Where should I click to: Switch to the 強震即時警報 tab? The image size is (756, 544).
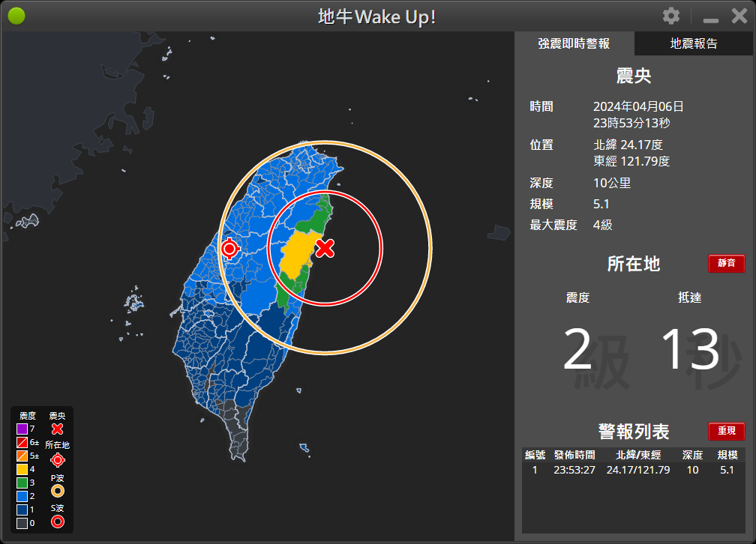click(x=574, y=43)
